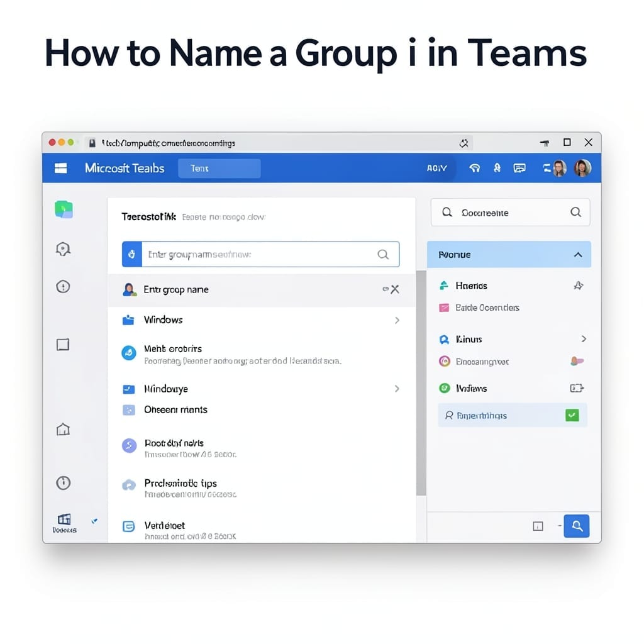This screenshot has width=644, height=644.
Task: Select 'Kinuns' in the right panel
Action: (461, 339)
